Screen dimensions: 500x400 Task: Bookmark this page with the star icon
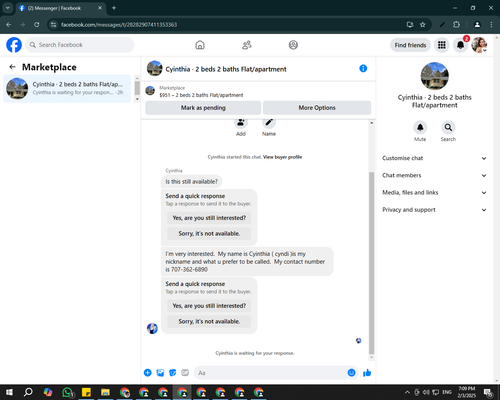pos(423,25)
